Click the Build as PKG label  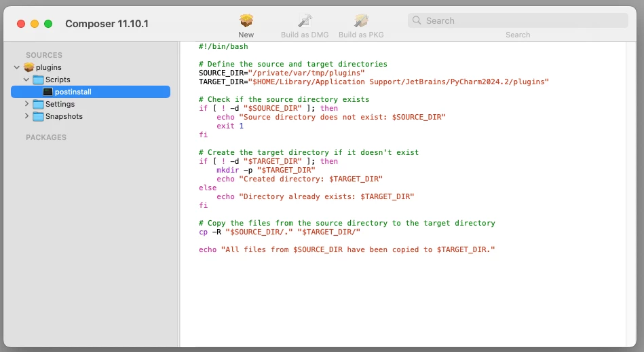(x=361, y=35)
